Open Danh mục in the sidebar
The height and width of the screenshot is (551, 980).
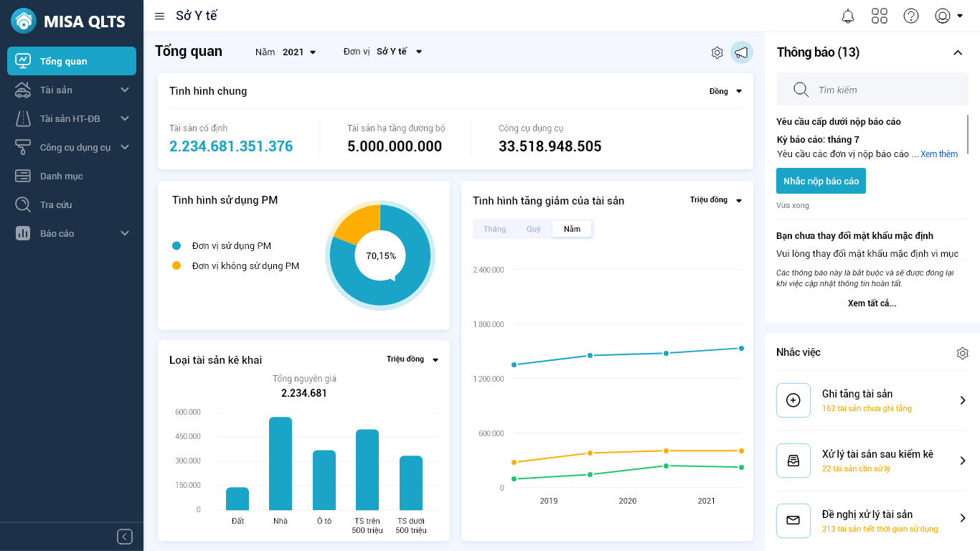pyautogui.click(x=62, y=176)
